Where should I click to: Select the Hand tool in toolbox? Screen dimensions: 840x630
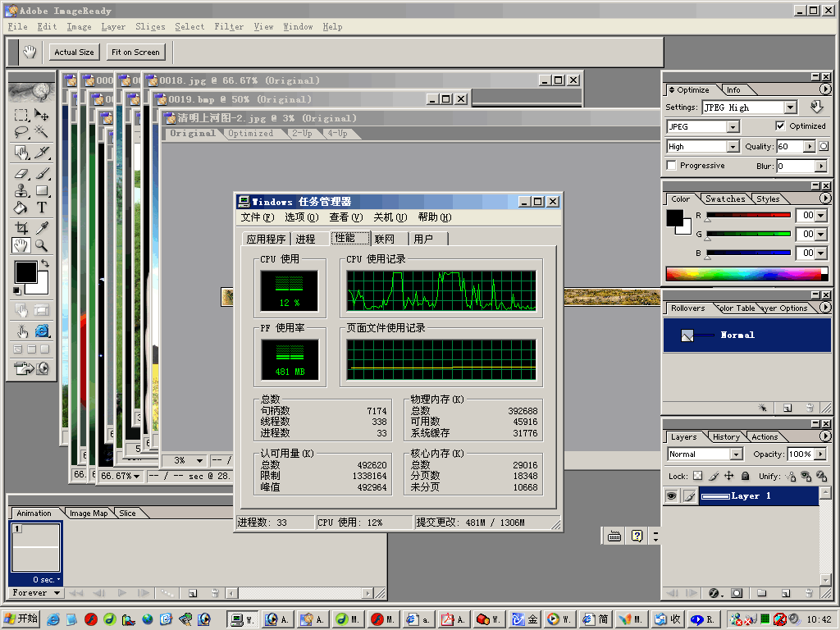click(x=21, y=245)
